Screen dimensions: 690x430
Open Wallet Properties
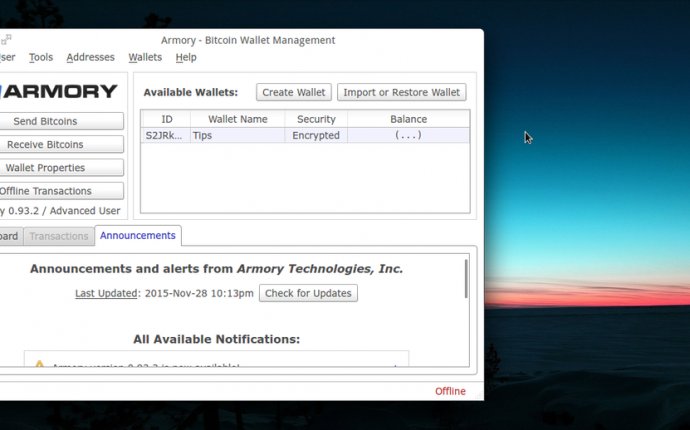pos(61,168)
